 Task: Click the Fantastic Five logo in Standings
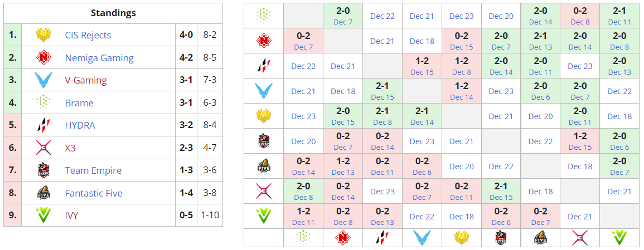click(x=43, y=193)
